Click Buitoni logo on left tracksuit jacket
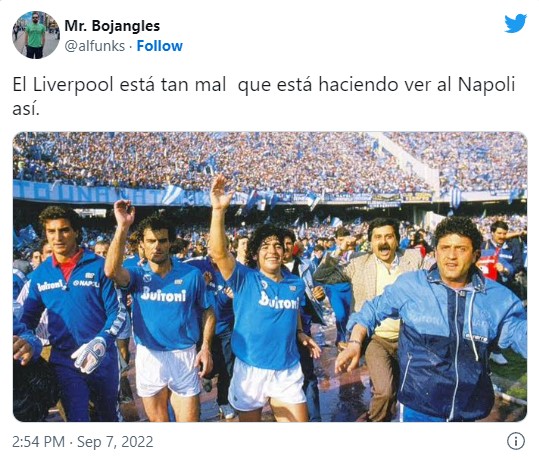 pyautogui.click(x=50, y=286)
